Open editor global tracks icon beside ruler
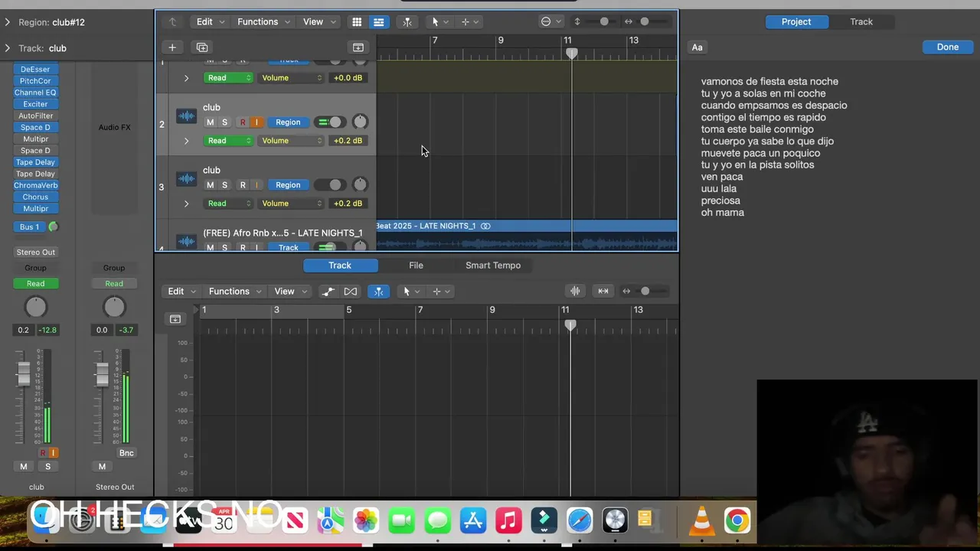The height and width of the screenshot is (551, 980). click(175, 319)
